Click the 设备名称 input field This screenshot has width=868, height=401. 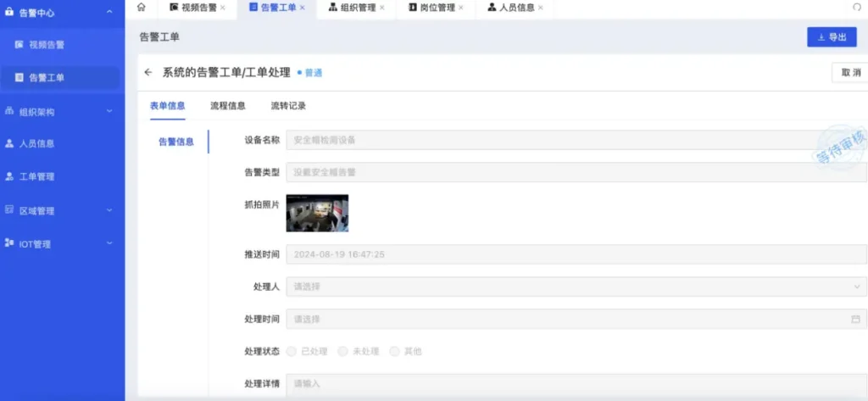coord(576,140)
